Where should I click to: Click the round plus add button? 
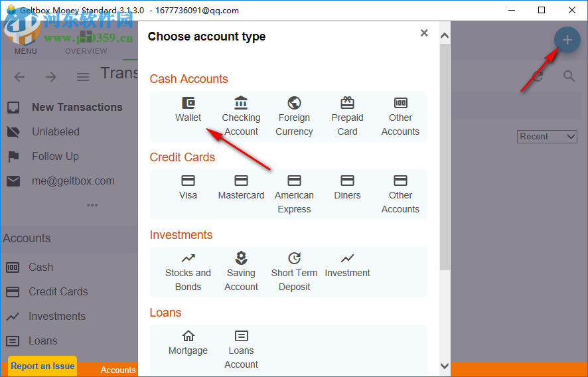[x=567, y=40]
